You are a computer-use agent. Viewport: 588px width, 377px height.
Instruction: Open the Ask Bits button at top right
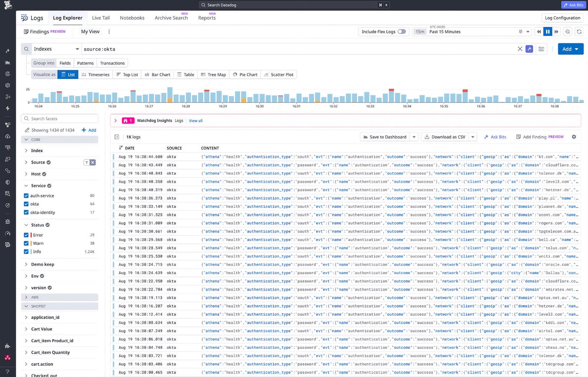coord(574,5)
